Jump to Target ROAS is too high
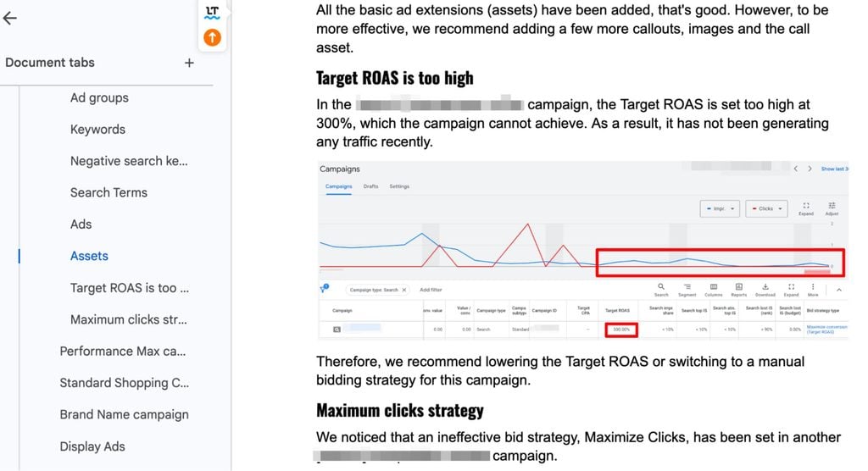This screenshot has width=868, height=471. [130, 288]
